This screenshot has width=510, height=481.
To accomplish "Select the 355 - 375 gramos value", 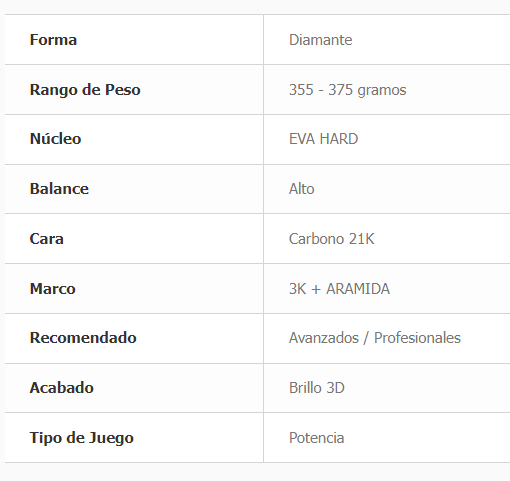I will (347, 90).
